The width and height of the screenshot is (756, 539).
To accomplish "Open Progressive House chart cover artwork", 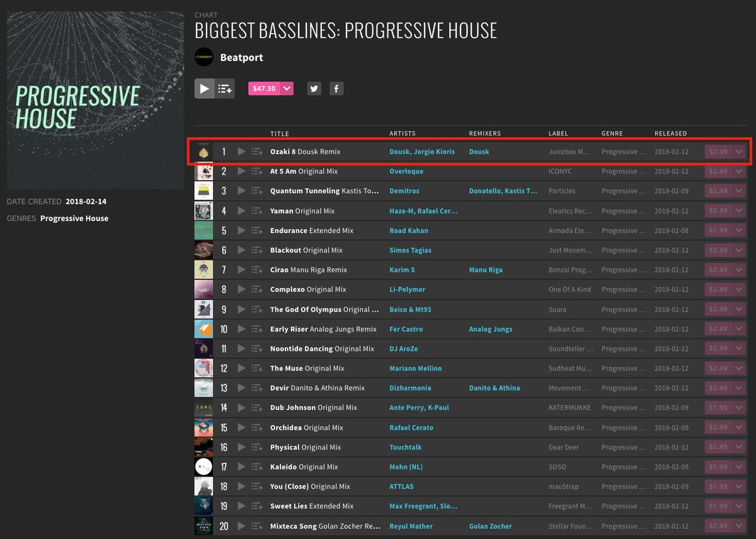I will 96,100.
